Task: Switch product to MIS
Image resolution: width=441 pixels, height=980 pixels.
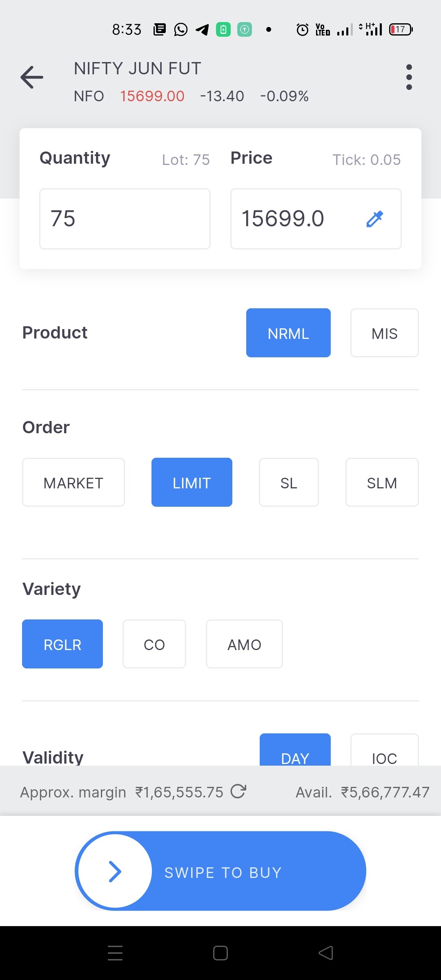Action: point(385,333)
